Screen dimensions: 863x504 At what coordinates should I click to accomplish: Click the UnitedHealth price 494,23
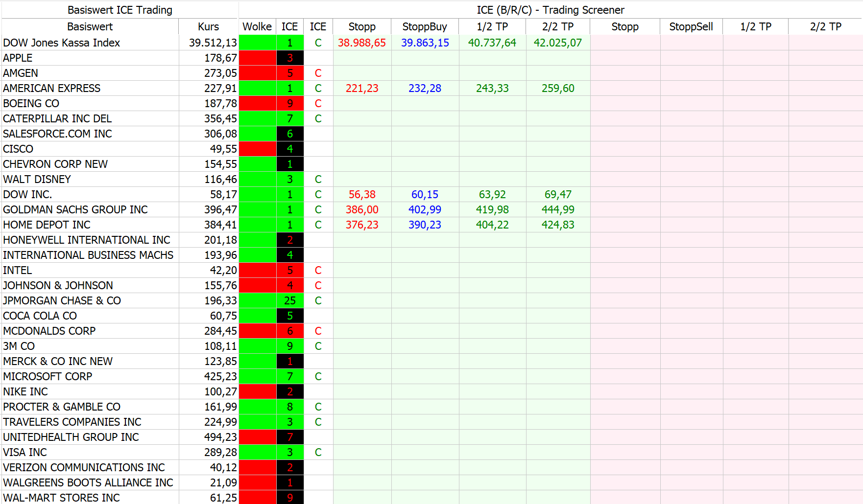[220, 437]
